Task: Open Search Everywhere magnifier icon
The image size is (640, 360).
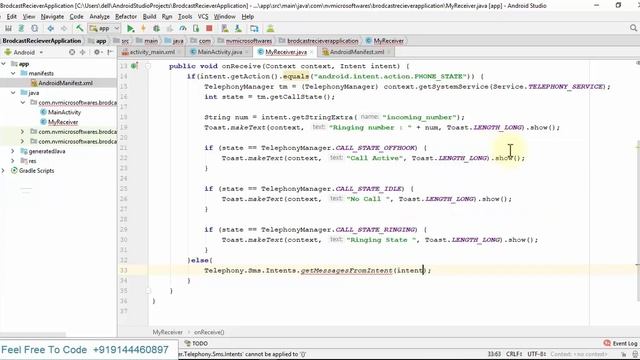Action: pyautogui.click(x=633, y=28)
